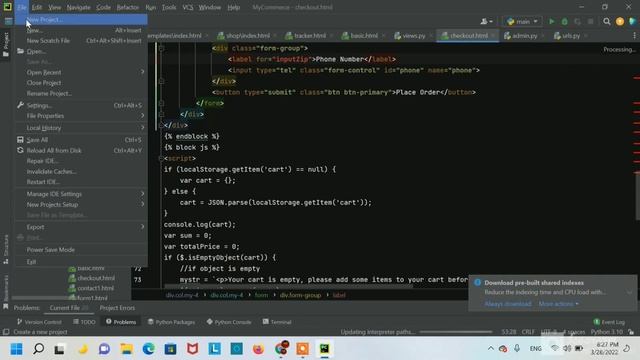Open the Terminal tool window
This screenshot has width=640, height=360.
coord(277,322)
